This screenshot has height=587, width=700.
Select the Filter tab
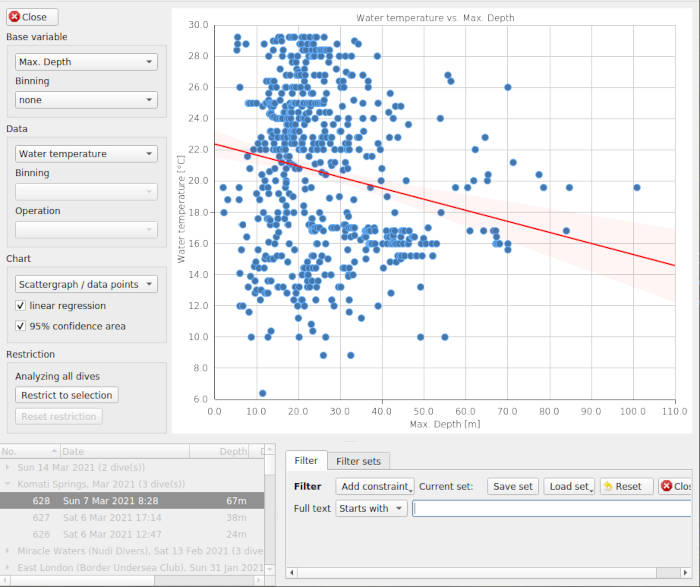pyautogui.click(x=306, y=461)
